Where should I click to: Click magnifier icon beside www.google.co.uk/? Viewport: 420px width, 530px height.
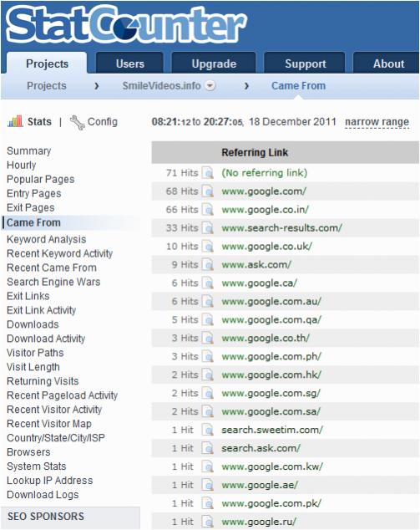(x=208, y=247)
